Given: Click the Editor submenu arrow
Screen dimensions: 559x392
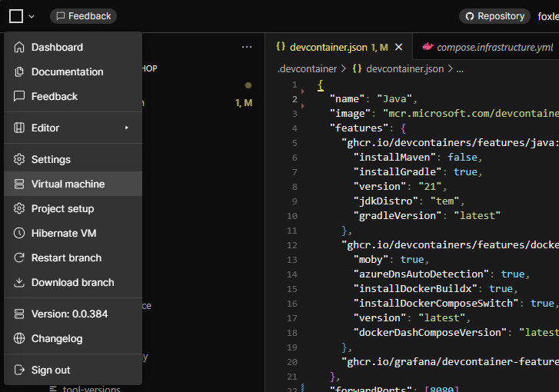Looking at the screenshot, I should click(127, 128).
